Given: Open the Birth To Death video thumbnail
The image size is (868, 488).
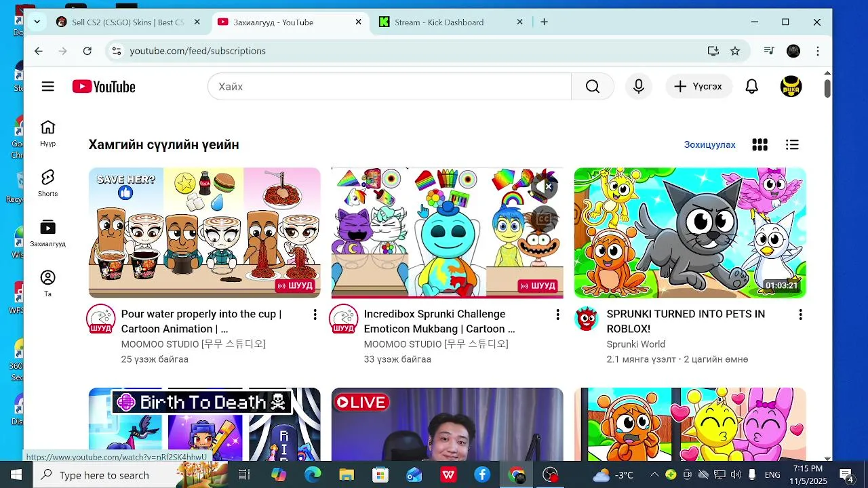Looking at the screenshot, I should click(204, 424).
